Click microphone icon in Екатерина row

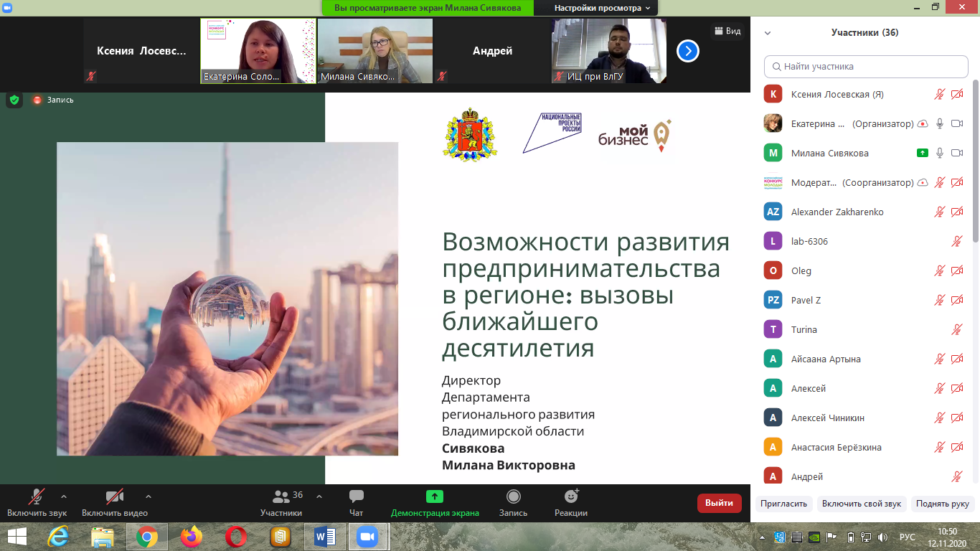[x=939, y=123]
